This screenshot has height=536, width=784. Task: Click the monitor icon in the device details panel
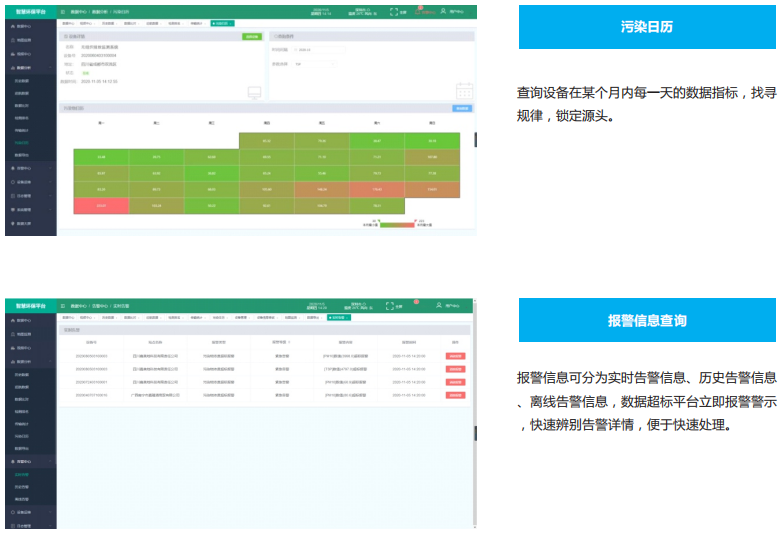tap(254, 93)
